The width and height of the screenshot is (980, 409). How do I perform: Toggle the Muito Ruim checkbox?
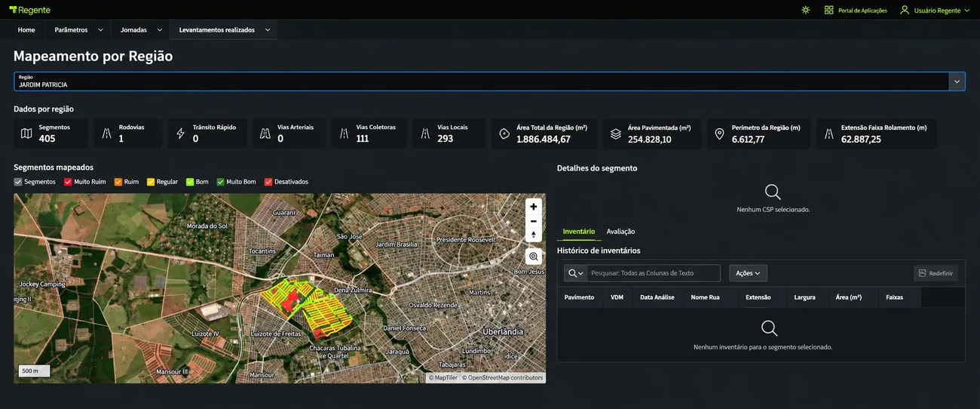pos(68,182)
